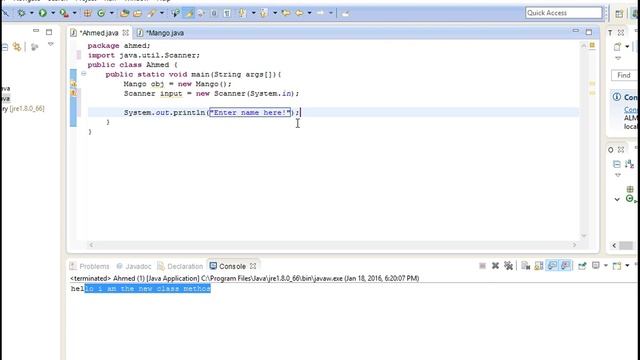The width and height of the screenshot is (640, 360).
Task: Click the Open Console icon
Action: tap(617, 266)
